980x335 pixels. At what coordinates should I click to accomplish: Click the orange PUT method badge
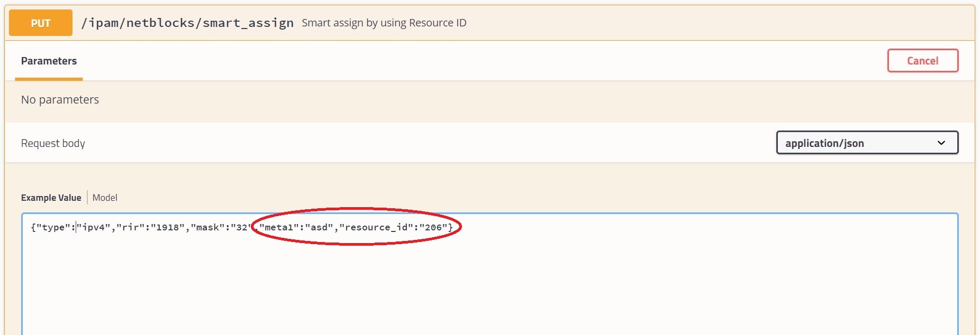[41, 23]
